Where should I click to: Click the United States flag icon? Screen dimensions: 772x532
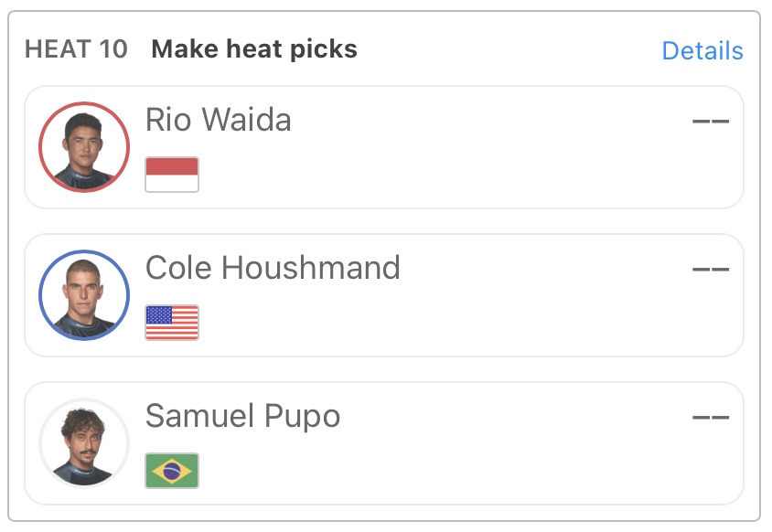tap(172, 323)
